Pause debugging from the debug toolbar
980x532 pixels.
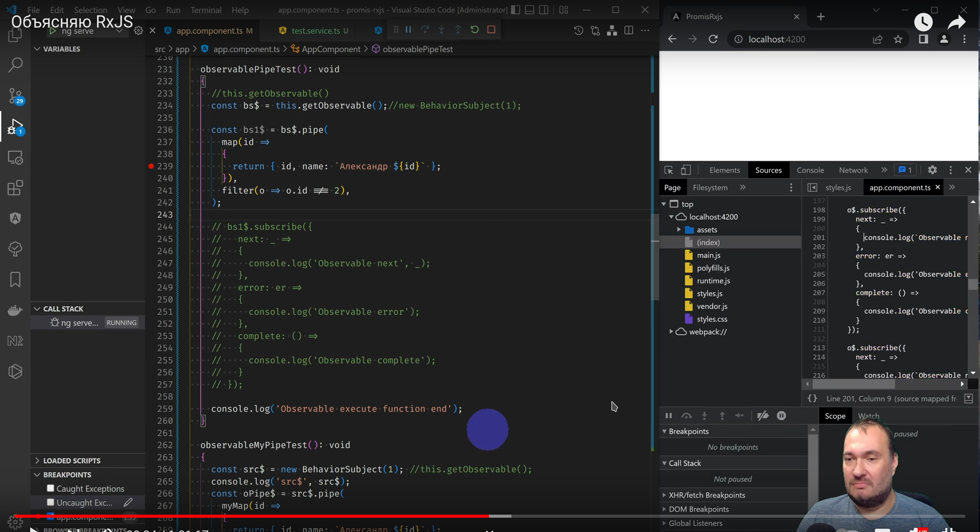click(408, 30)
